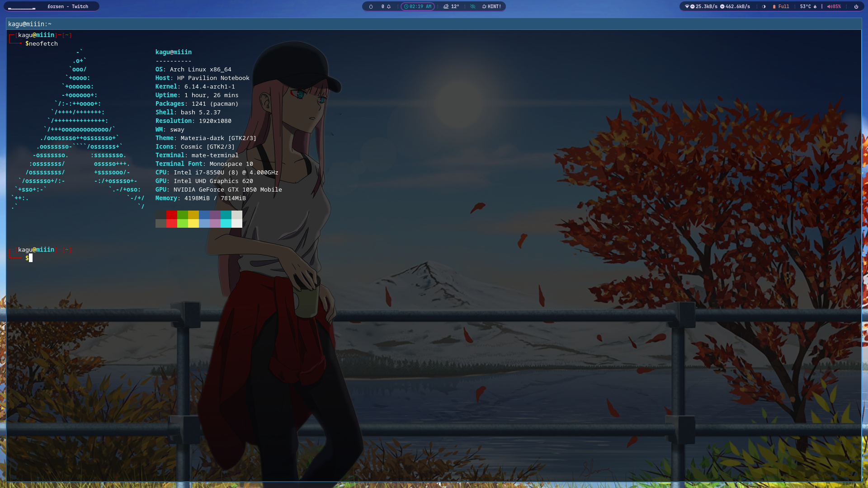Click the HINT! bell indicator
868x488 pixels.
point(491,7)
